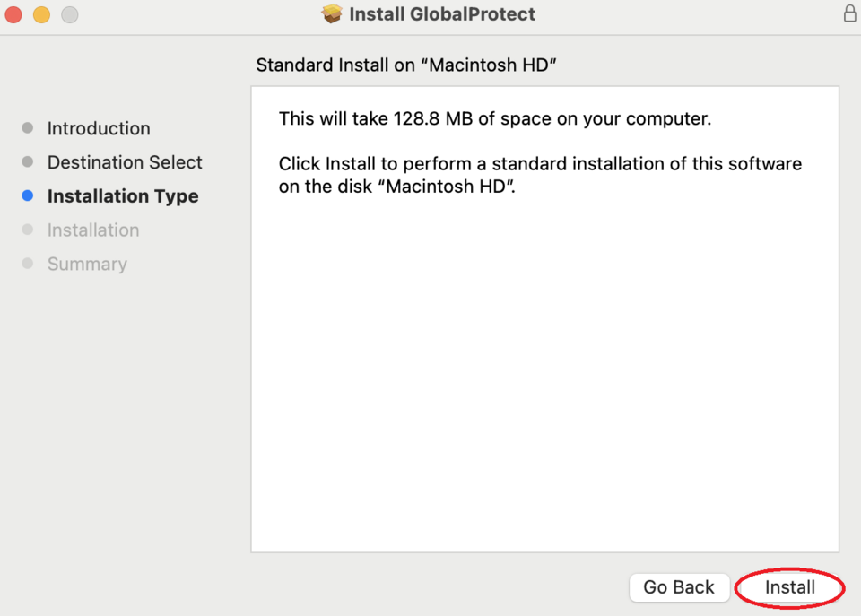Screen dimensions: 861x616
Task: Click the Install GlobalProtect window title
Action: tap(441, 14)
